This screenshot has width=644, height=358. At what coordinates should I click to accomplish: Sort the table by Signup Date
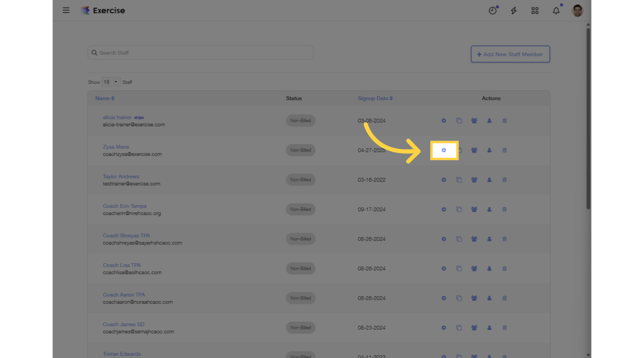(375, 98)
